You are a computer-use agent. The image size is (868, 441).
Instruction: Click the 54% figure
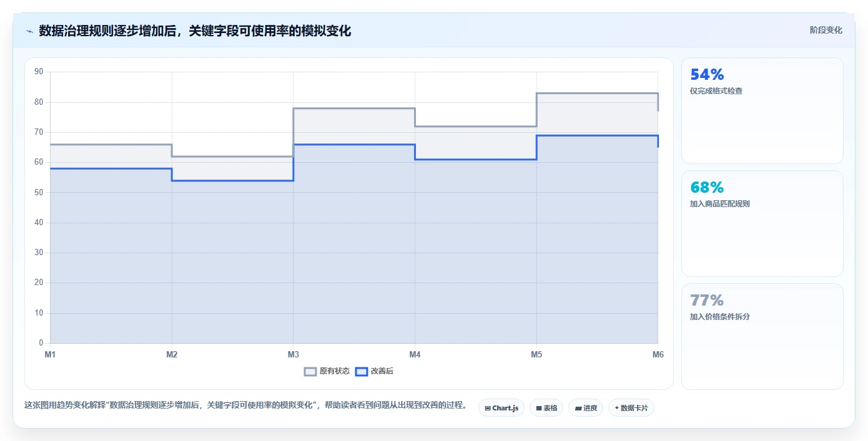pos(707,75)
